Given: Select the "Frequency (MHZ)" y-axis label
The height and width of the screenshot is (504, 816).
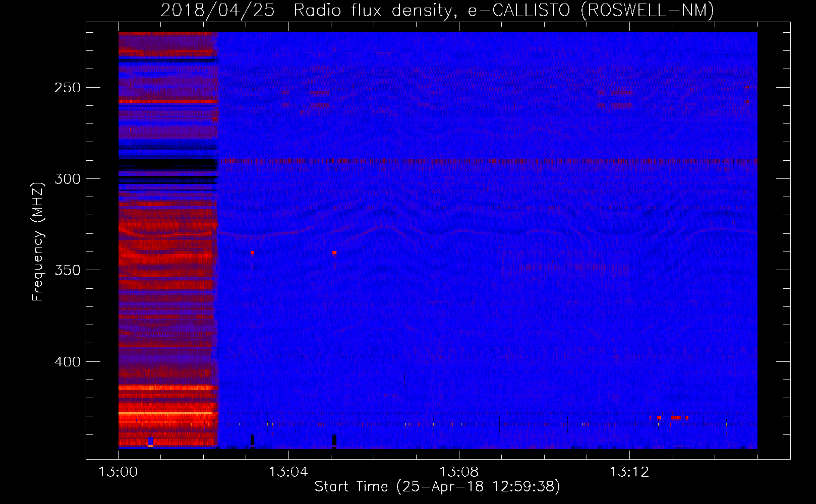Looking at the screenshot, I should coord(38,241).
